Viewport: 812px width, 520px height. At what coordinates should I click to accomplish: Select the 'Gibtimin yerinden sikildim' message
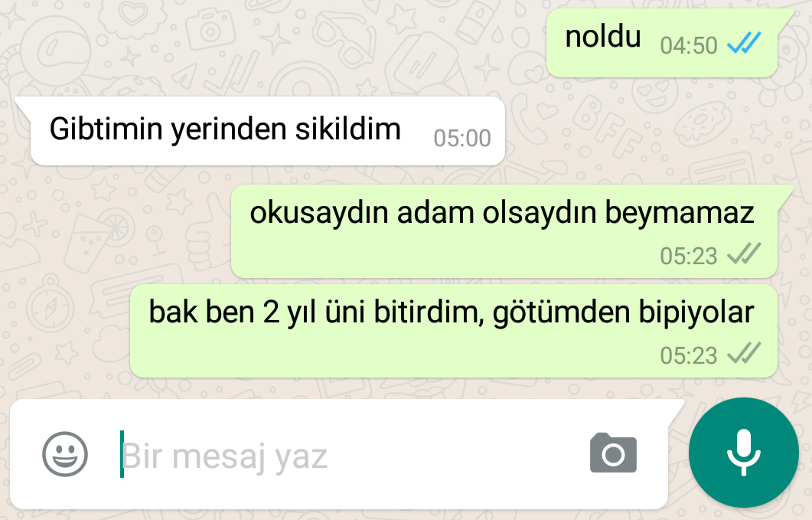point(260,131)
